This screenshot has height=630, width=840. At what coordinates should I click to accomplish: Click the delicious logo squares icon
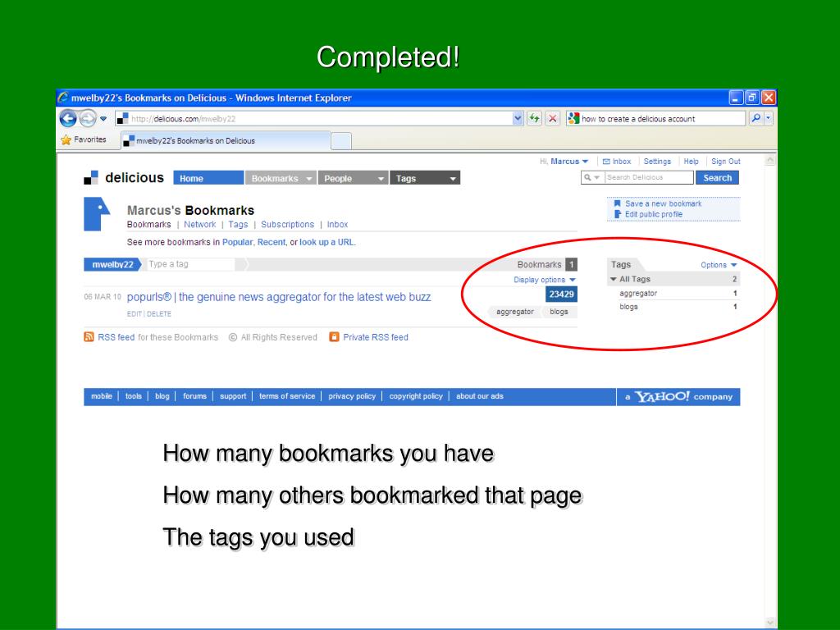(x=91, y=178)
